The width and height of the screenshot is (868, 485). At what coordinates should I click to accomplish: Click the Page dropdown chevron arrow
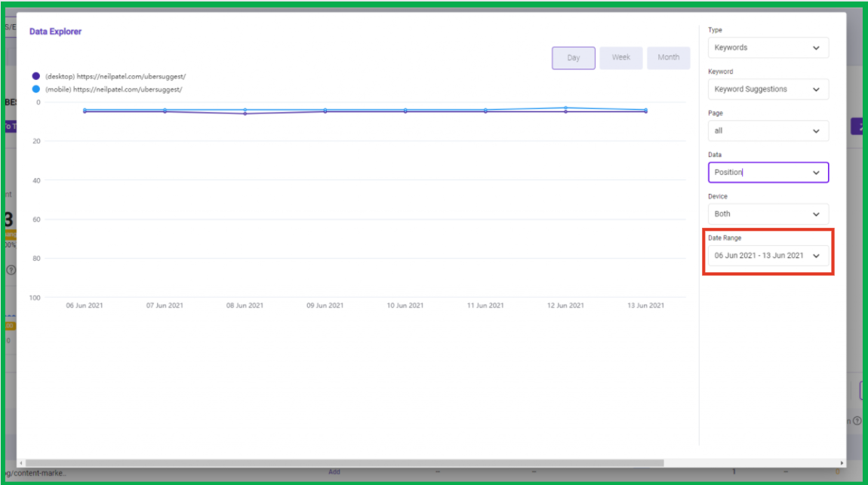[x=816, y=131]
